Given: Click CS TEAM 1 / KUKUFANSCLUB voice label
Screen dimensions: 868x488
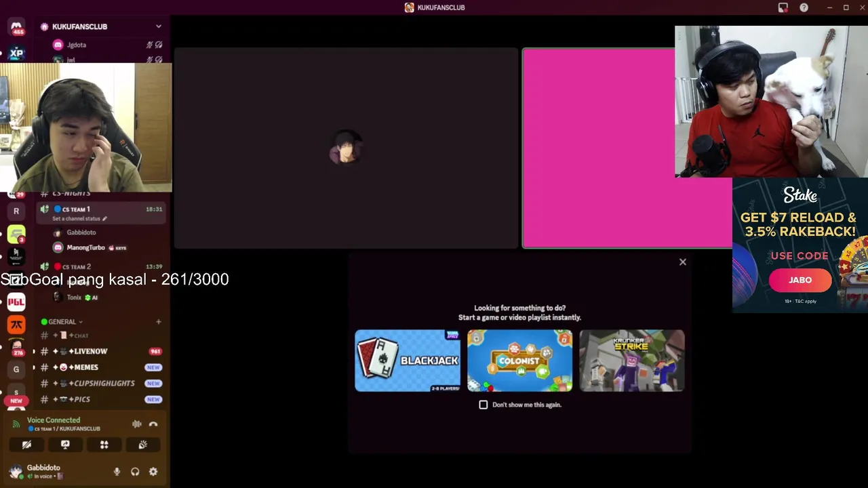Looking at the screenshot, I should click(64, 429).
